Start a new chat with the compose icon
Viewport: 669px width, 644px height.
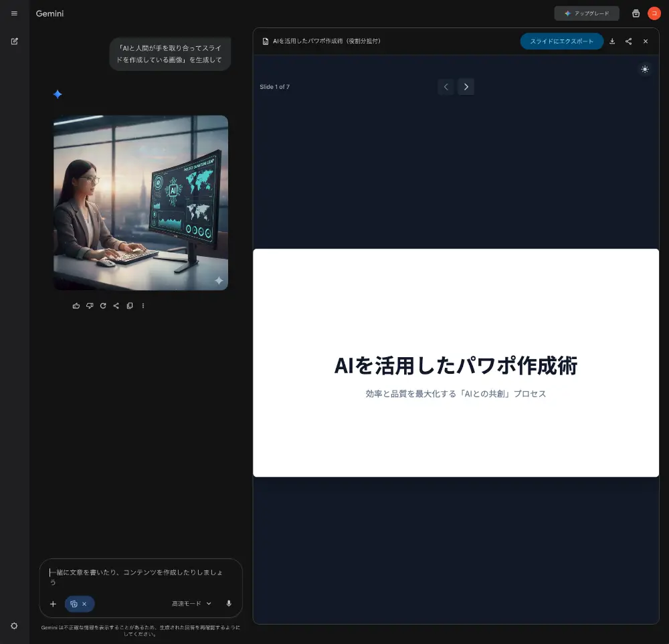(x=14, y=41)
